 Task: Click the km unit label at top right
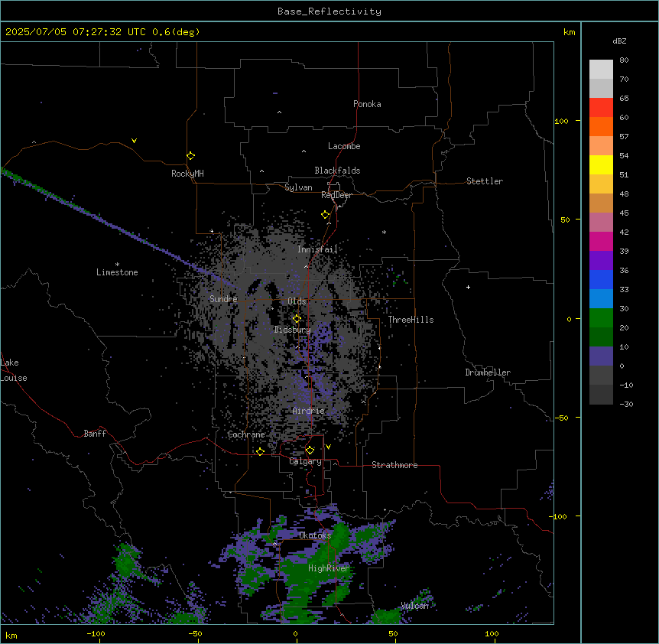pos(570,32)
